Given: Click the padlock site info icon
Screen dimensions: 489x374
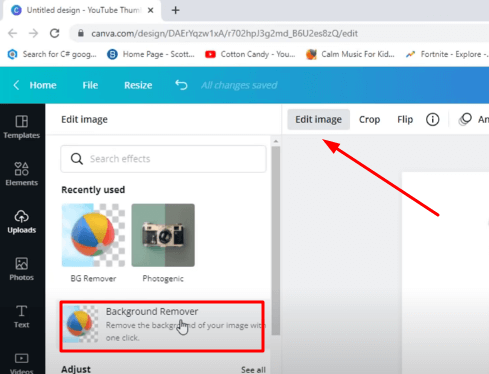Looking at the screenshot, I should pos(80,33).
